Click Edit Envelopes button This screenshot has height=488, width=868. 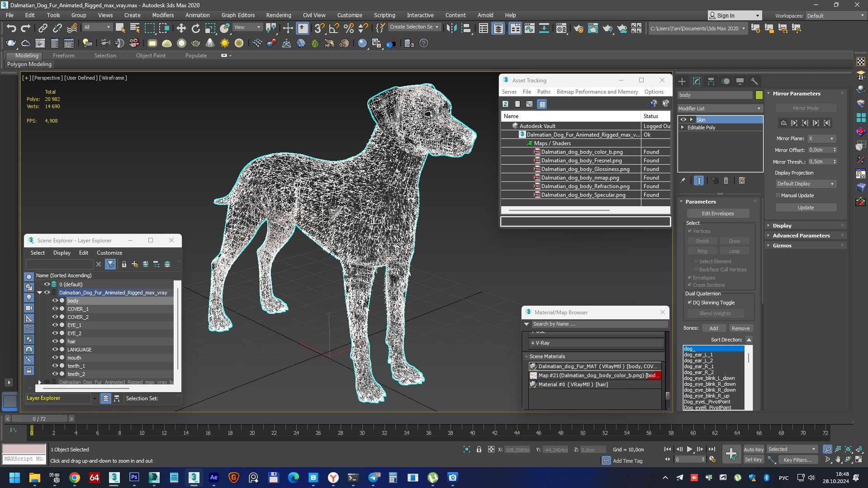click(x=718, y=213)
